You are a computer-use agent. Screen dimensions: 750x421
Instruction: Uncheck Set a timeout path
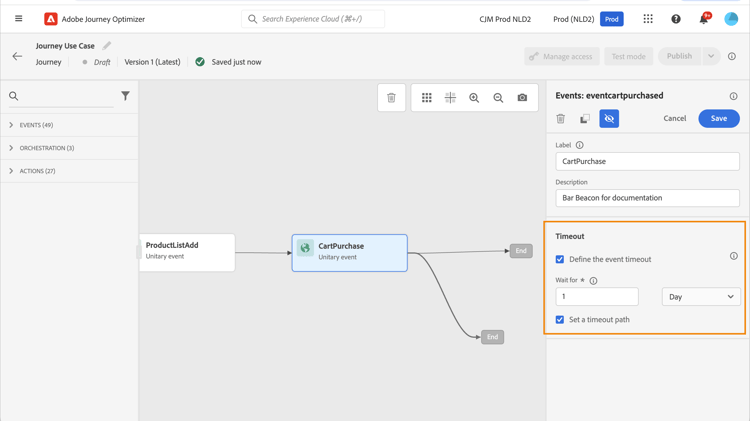560,320
